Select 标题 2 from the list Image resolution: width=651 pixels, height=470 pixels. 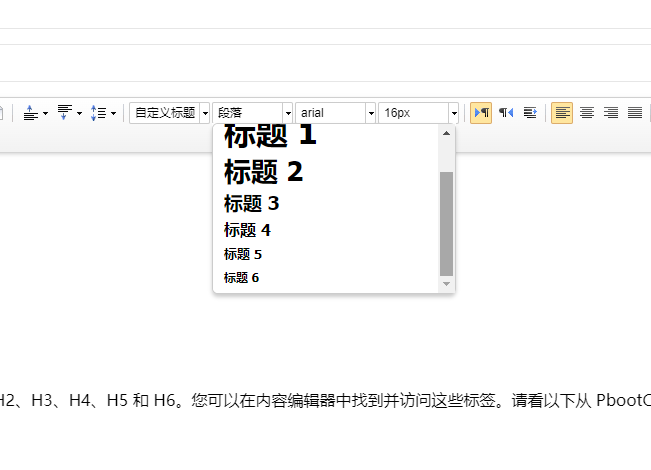pos(263,172)
